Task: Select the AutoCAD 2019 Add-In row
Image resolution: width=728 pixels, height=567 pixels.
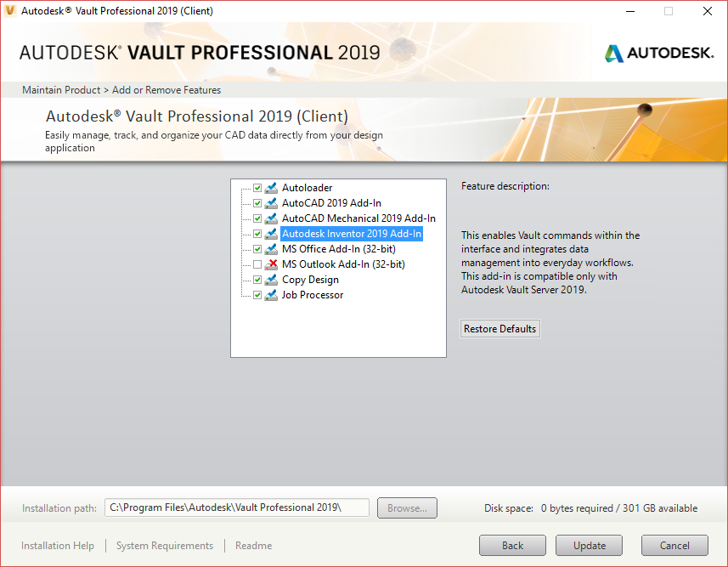Action: pyautogui.click(x=331, y=203)
